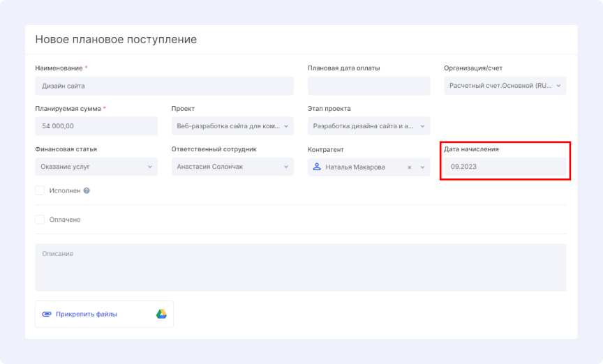Open the Организация/счет dropdown

pyautogui.click(x=505, y=86)
